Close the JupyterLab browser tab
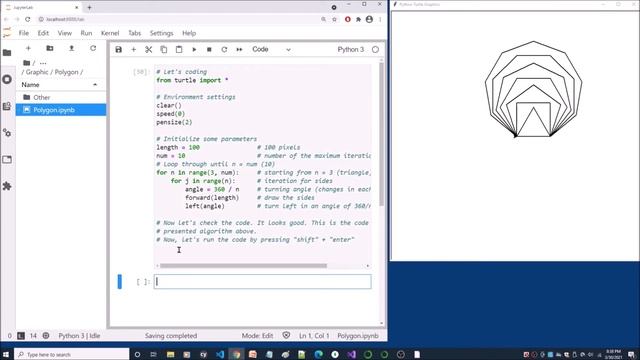The height and width of the screenshot is (360, 640). pos(76,7)
